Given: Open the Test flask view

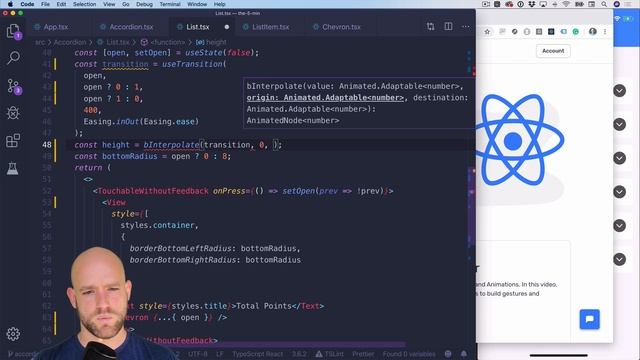Looking at the screenshot, I should [13, 168].
